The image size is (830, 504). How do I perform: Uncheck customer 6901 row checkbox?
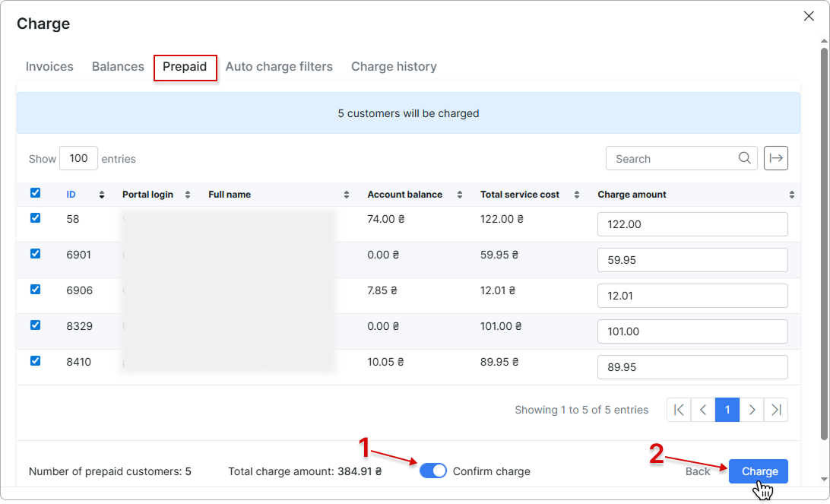click(x=35, y=254)
